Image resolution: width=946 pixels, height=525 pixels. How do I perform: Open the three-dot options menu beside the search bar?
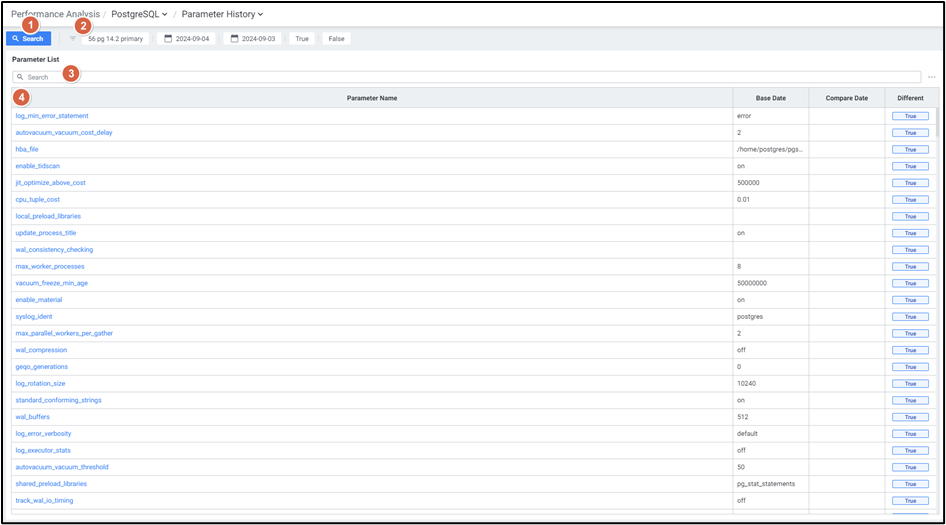[x=931, y=77]
